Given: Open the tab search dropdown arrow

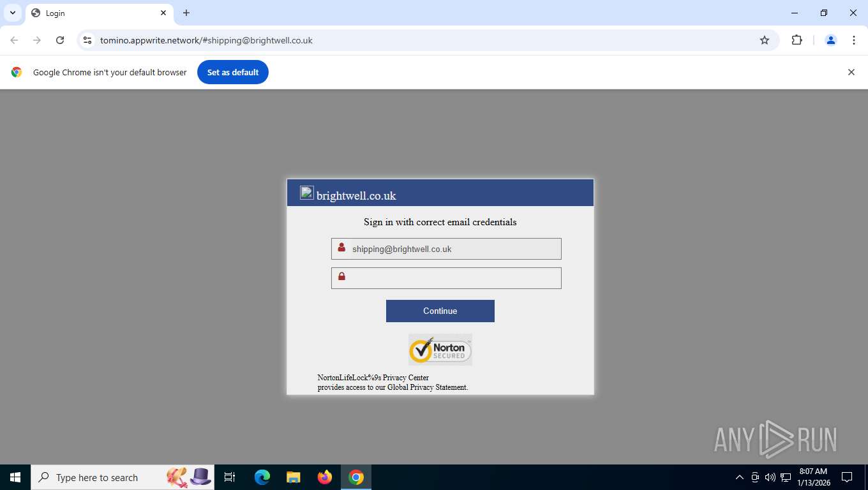Looking at the screenshot, I should pos(12,13).
